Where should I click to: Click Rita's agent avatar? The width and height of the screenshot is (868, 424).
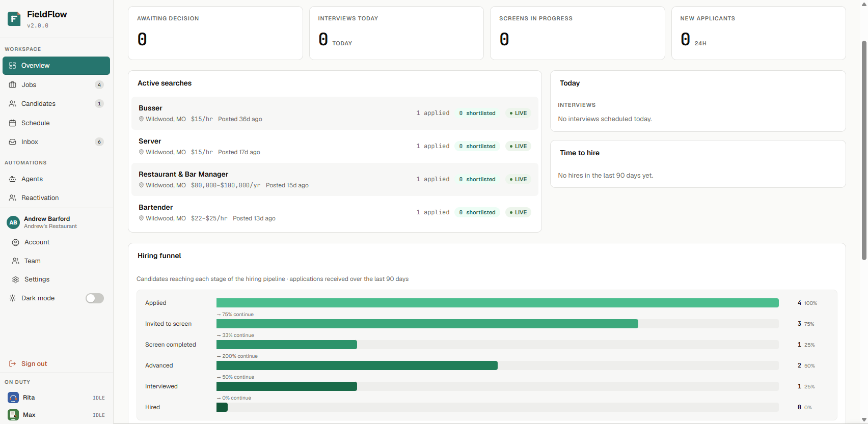pos(13,398)
